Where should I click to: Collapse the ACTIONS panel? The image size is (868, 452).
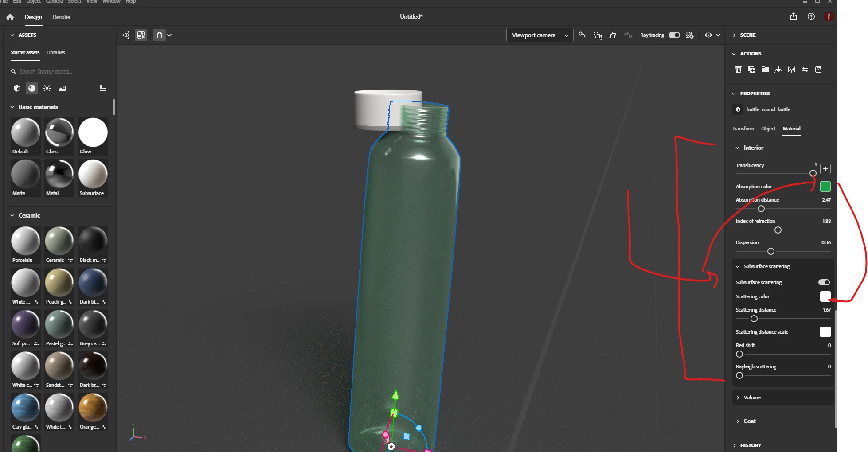734,54
